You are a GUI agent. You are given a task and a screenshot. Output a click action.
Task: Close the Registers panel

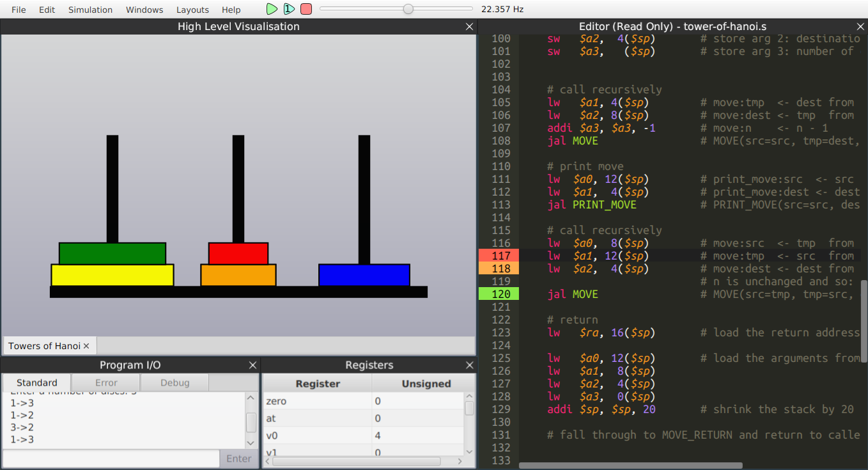[x=470, y=365]
